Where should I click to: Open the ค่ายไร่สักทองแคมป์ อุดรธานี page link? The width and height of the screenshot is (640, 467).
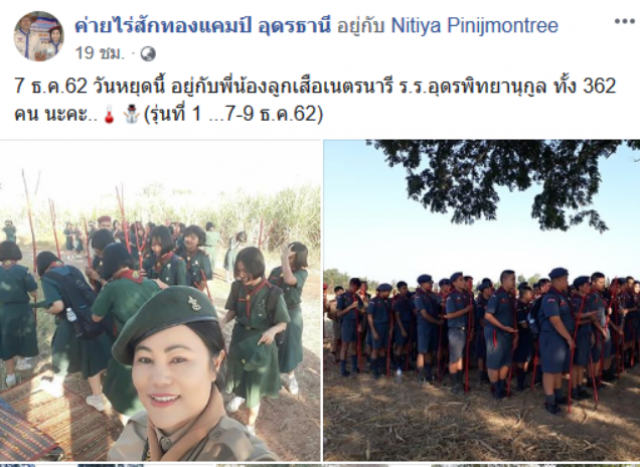(x=202, y=25)
